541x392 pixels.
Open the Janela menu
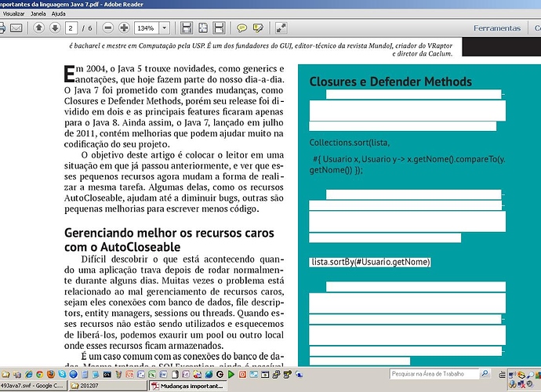(x=38, y=14)
